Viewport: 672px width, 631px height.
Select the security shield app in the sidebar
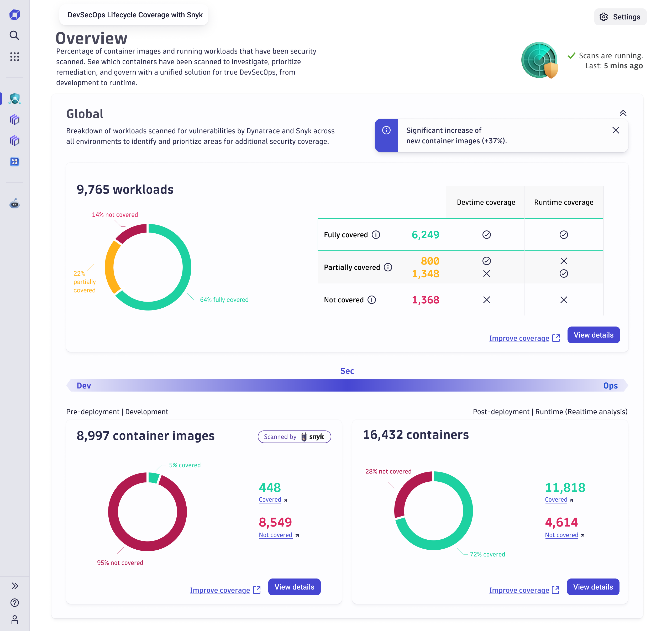click(x=14, y=99)
